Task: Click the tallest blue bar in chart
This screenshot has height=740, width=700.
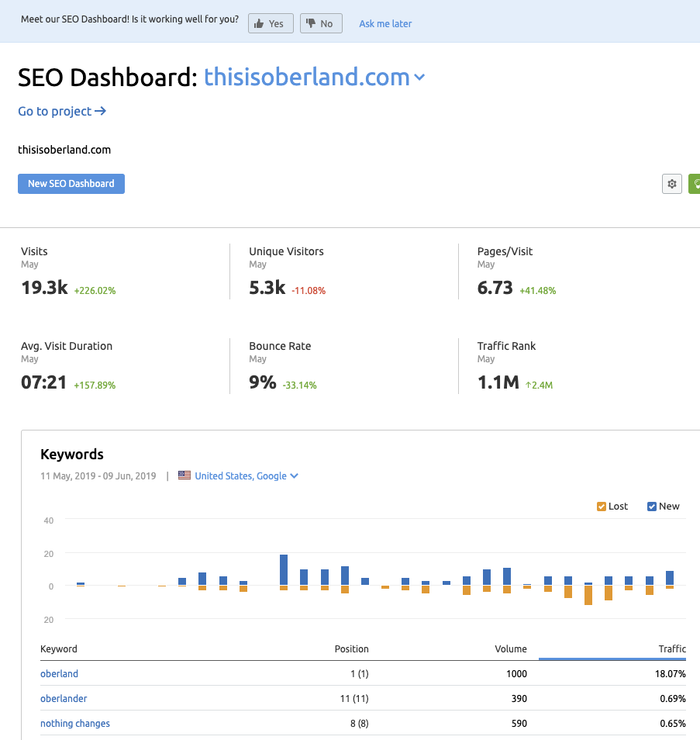Action: pos(284,570)
